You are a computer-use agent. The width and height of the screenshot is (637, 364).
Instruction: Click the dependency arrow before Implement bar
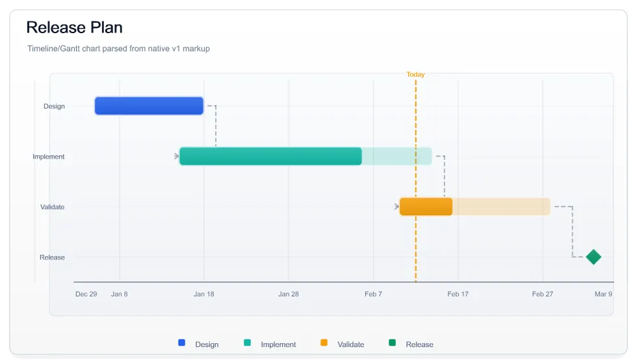(176, 157)
